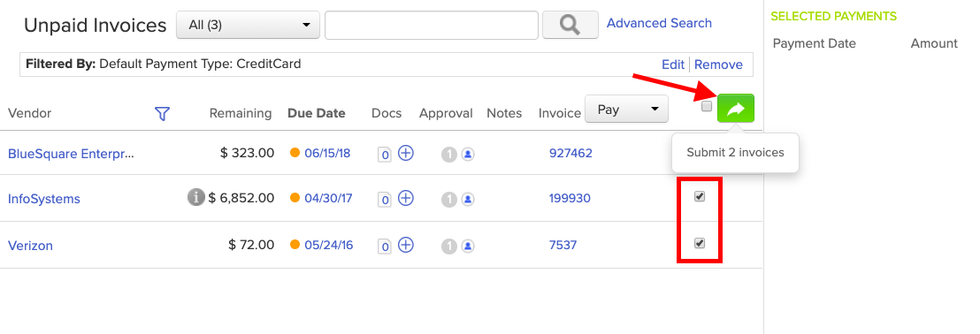980x334 pixels.
Task: Click due date 06/15/18
Action: 327,153
